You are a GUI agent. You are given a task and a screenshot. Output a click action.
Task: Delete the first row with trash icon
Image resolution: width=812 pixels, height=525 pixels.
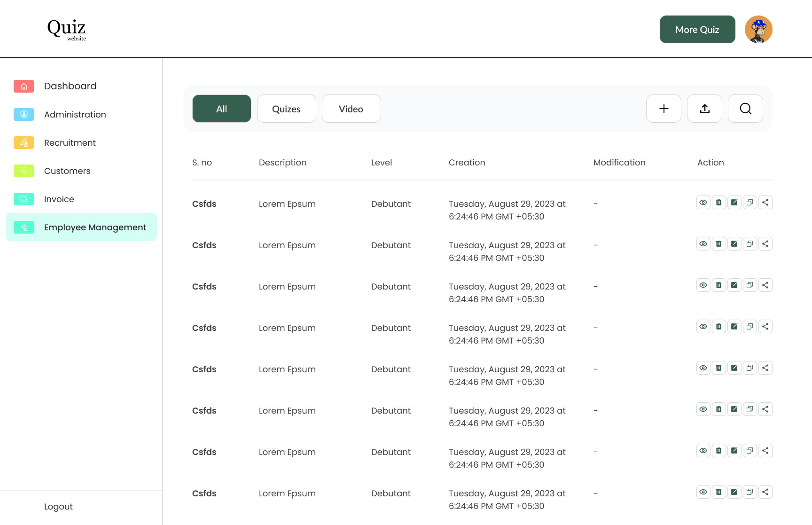click(x=718, y=203)
